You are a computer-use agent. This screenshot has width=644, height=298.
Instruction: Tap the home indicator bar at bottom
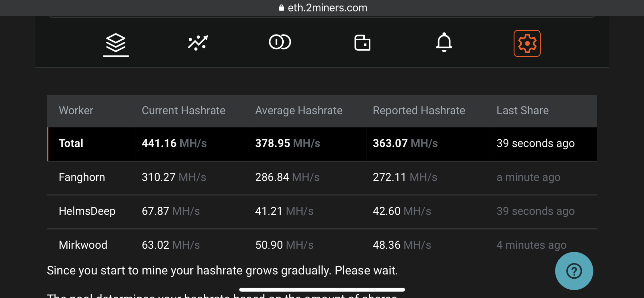(322, 290)
